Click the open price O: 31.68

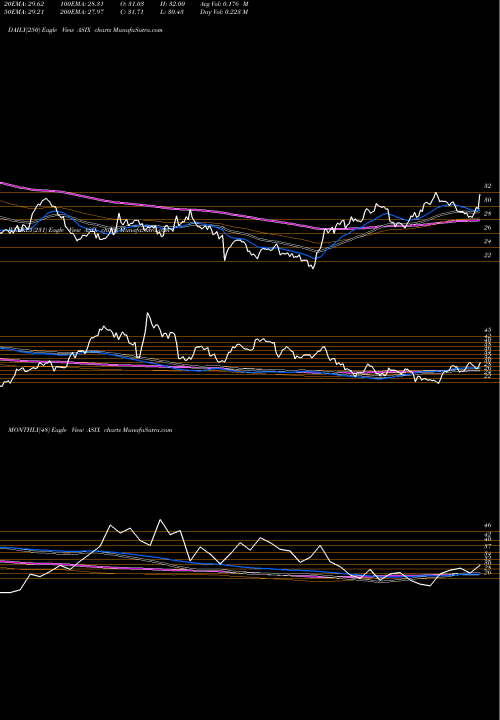133,4
